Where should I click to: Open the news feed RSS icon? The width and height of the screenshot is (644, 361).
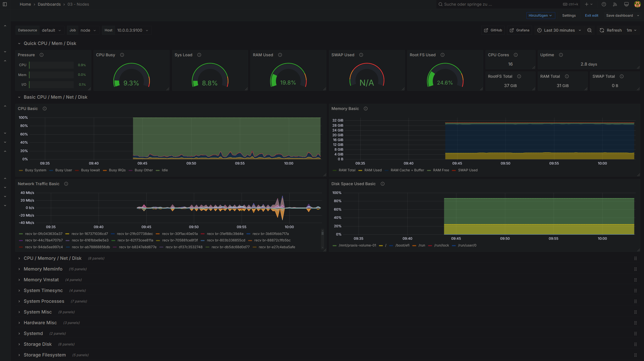(x=615, y=4)
